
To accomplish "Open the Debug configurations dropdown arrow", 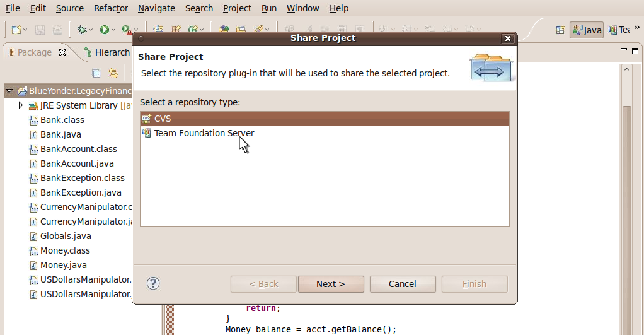I will tap(91, 30).
